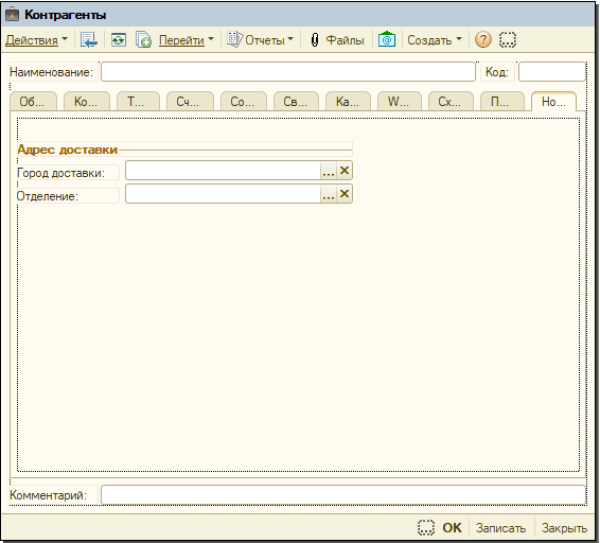The height and width of the screenshot is (543, 600).
Task: Switch to the Сч... tab
Action: tap(190, 101)
